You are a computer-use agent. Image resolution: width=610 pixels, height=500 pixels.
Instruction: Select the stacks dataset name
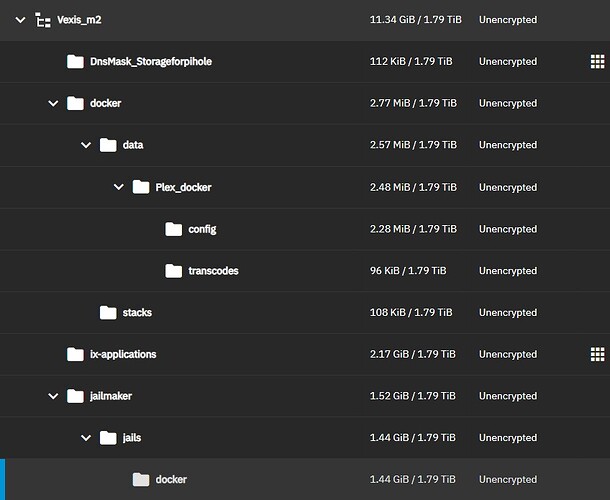coord(137,312)
